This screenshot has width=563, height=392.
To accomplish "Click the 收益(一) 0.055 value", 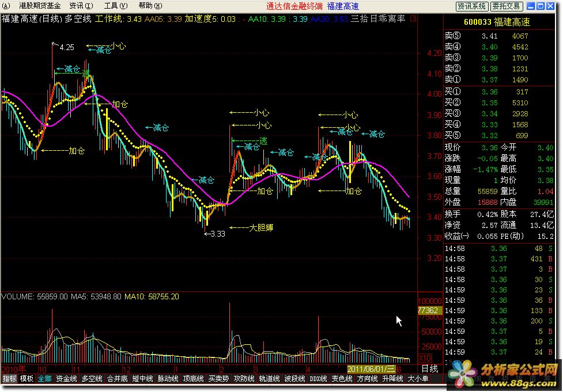I will pos(488,237).
